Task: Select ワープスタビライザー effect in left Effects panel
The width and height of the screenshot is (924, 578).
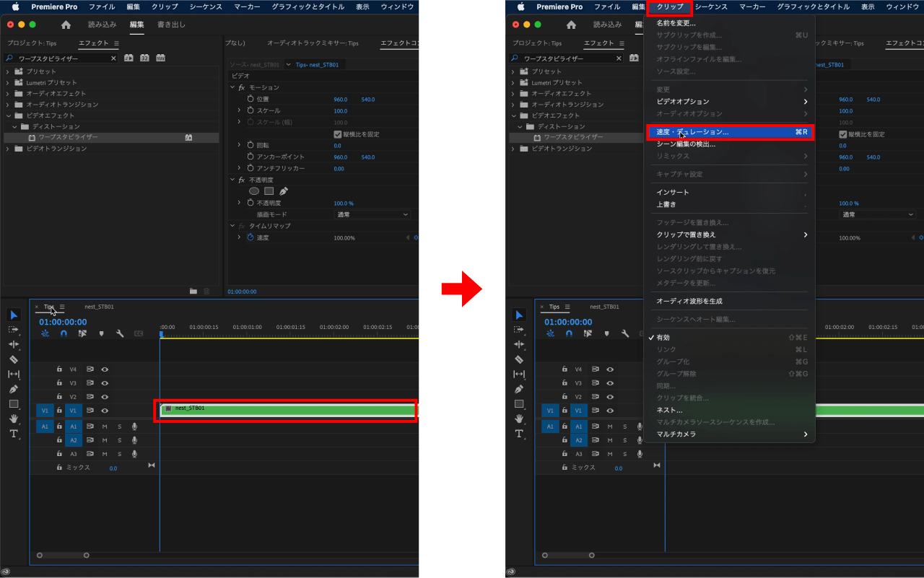Action: [68, 137]
